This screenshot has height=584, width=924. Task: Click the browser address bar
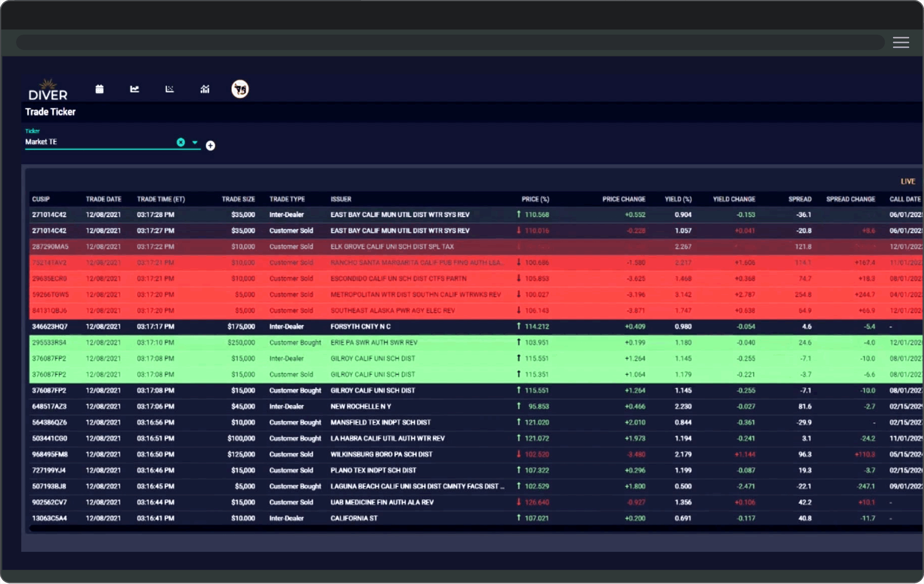click(449, 43)
